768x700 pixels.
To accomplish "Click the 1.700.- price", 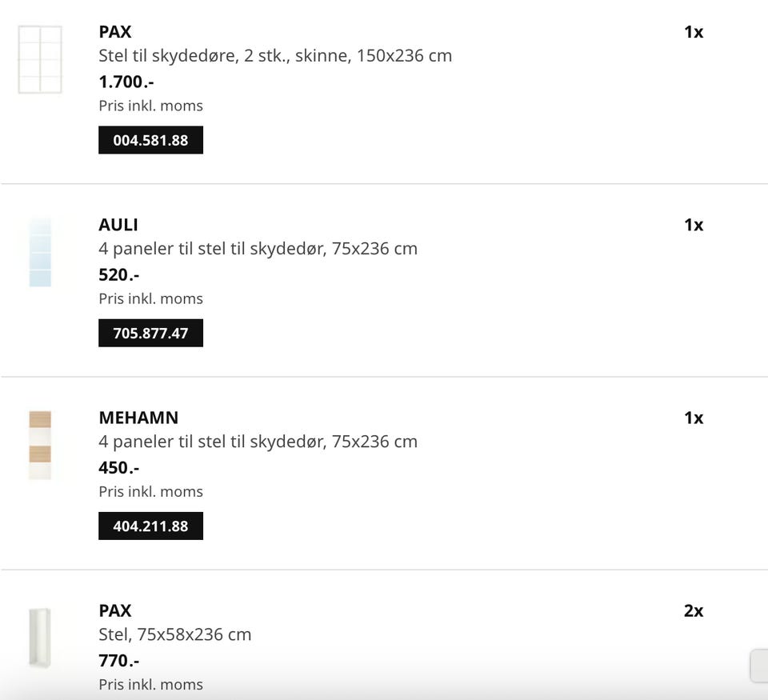I will 126,82.
